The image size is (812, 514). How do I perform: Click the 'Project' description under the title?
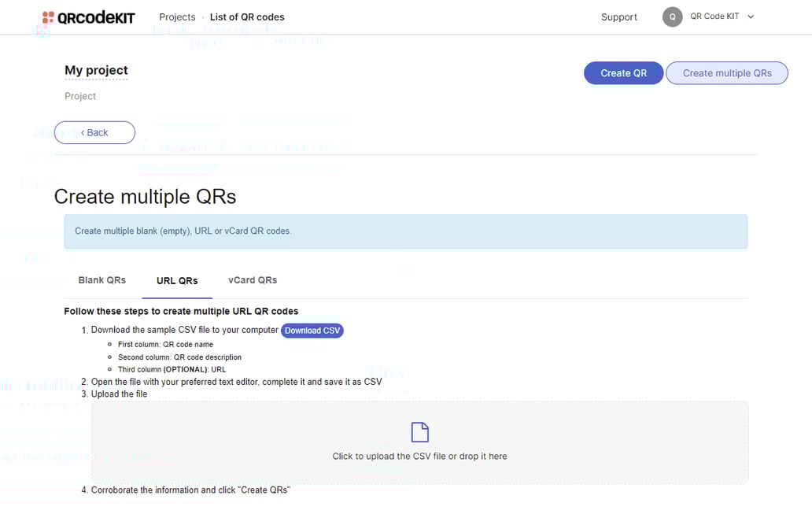[80, 96]
